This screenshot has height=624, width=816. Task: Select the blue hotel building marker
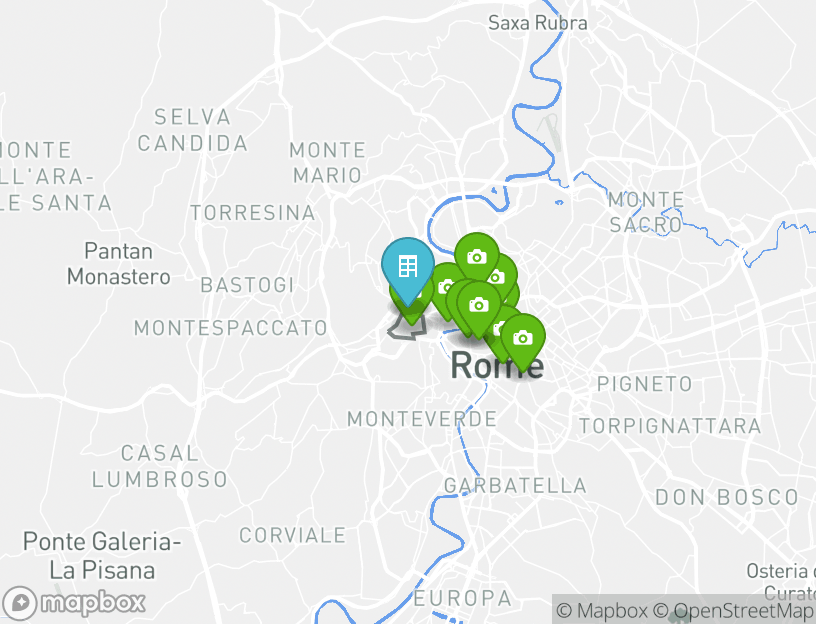pyautogui.click(x=407, y=266)
